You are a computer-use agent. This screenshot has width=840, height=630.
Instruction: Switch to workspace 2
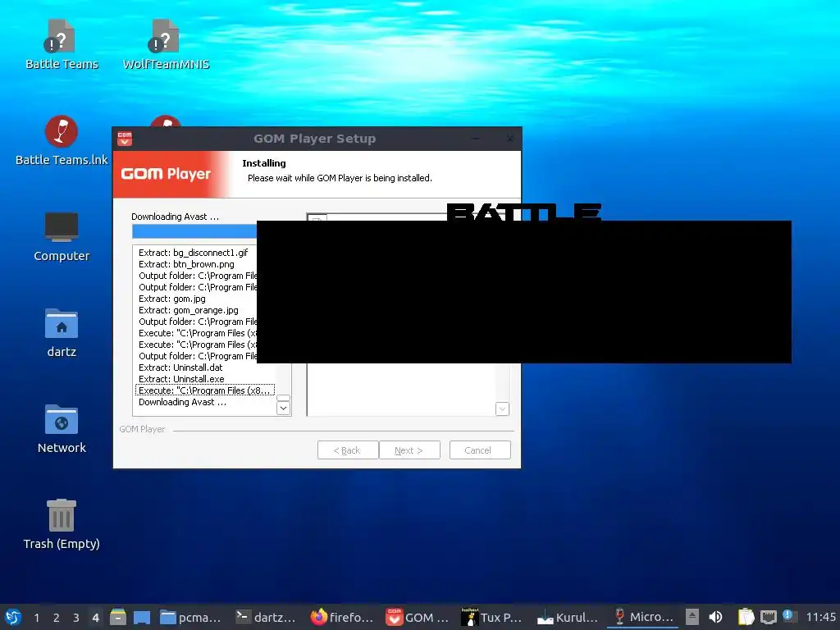click(x=57, y=618)
